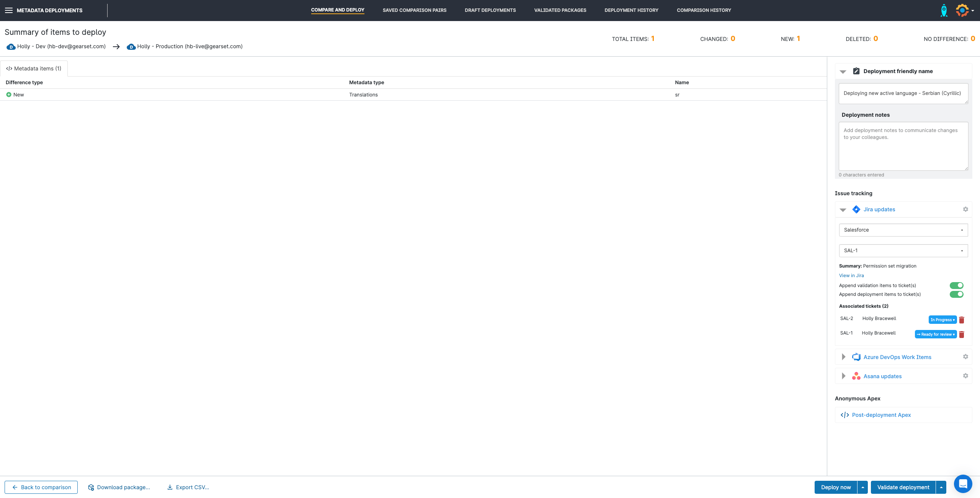980x498 pixels.
Task: Switch to Deployment History
Action: pyautogui.click(x=631, y=10)
